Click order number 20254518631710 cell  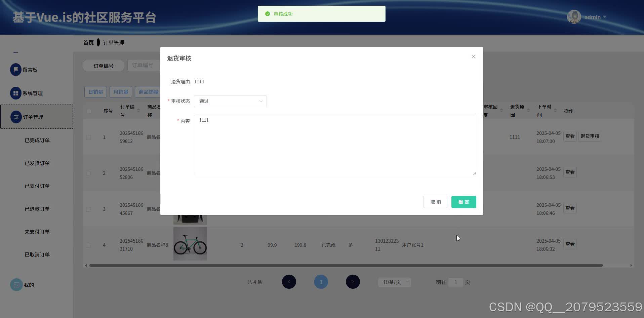point(131,245)
